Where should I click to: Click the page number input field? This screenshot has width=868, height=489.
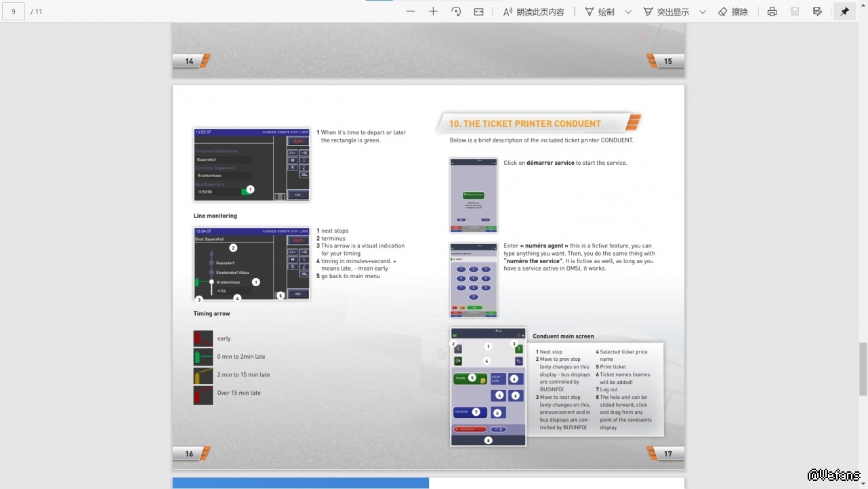(14, 12)
